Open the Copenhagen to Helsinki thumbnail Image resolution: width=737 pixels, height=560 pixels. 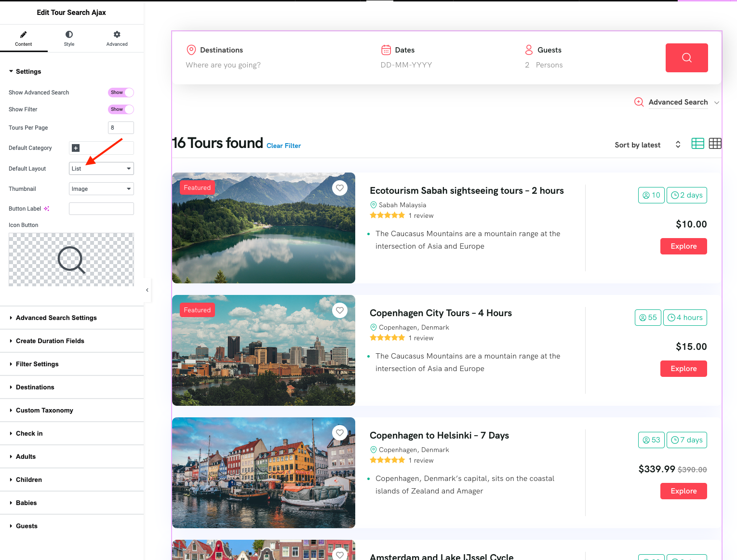264,473
